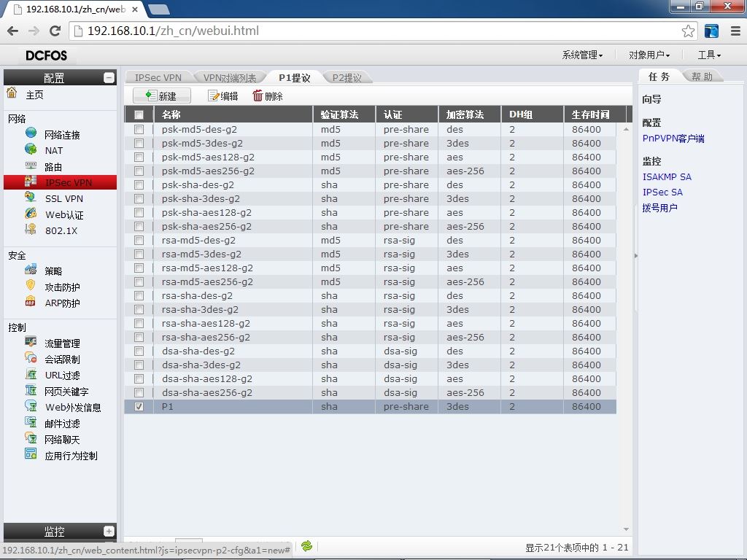Toggle the select-all checkbox in the table header
The width and height of the screenshot is (747, 560).
coord(139,114)
